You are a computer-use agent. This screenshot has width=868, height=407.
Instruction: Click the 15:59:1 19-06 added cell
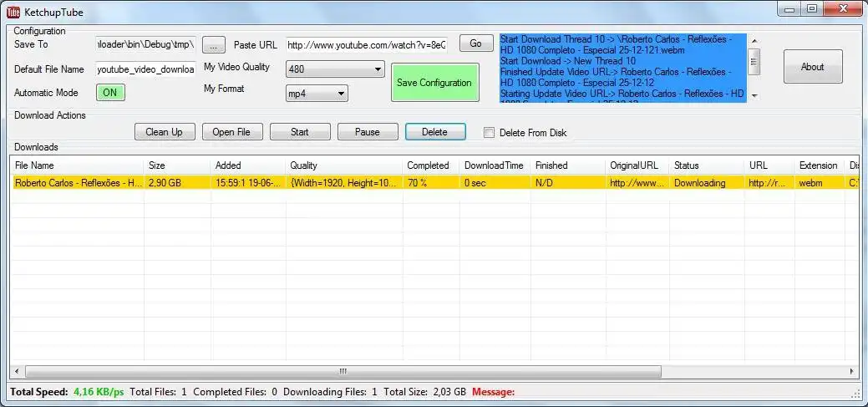click(x=248, y=183)
